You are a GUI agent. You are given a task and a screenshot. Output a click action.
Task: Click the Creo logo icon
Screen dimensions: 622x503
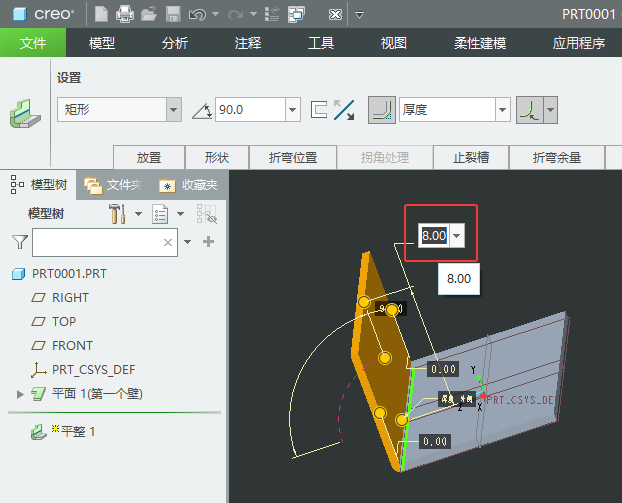(x=19, y=14)
